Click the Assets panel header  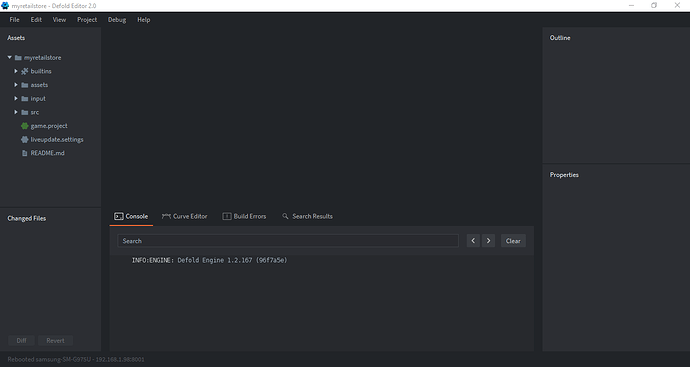pos(16,38)
